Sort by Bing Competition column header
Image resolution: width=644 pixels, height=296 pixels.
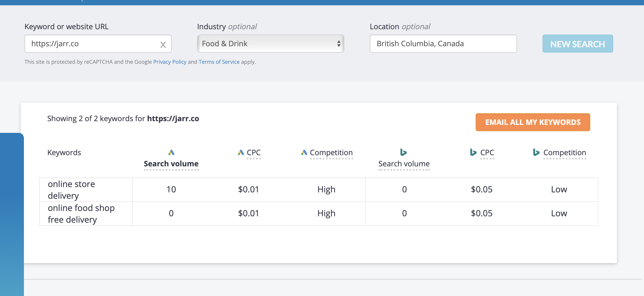tap(565, 153)
